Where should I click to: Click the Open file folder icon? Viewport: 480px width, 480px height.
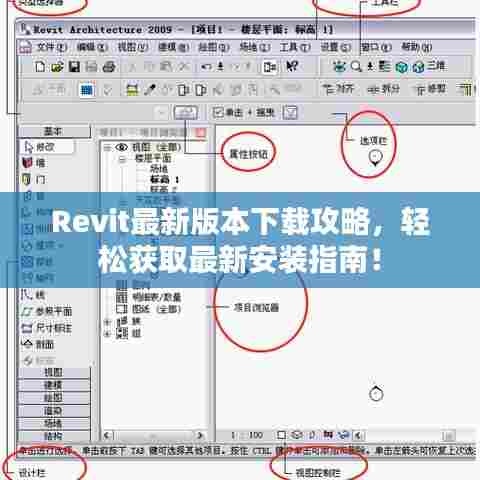[57, 67]
